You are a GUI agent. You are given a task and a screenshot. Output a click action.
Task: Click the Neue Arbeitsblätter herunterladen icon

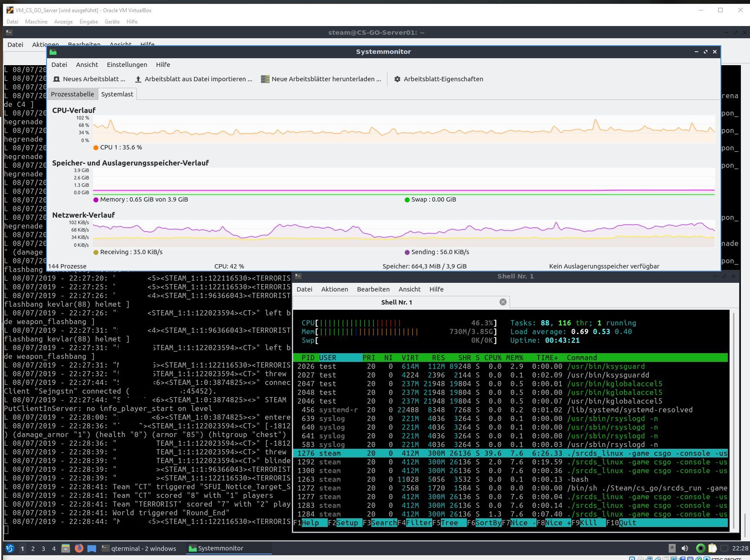[265, 79]
